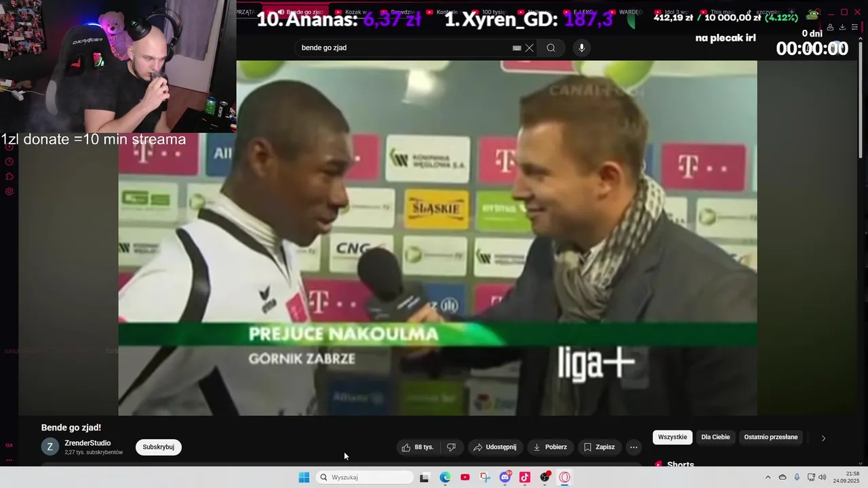868x488 pixels.
Task: Switch to the 'This man' browser tab
Action: click(x=719, y=12)
